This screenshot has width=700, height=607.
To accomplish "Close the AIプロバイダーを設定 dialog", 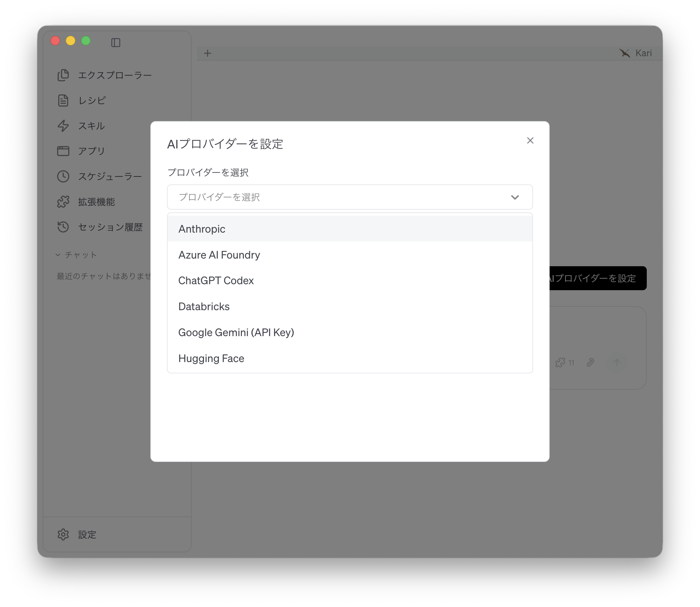I will [x=530, y=140].
